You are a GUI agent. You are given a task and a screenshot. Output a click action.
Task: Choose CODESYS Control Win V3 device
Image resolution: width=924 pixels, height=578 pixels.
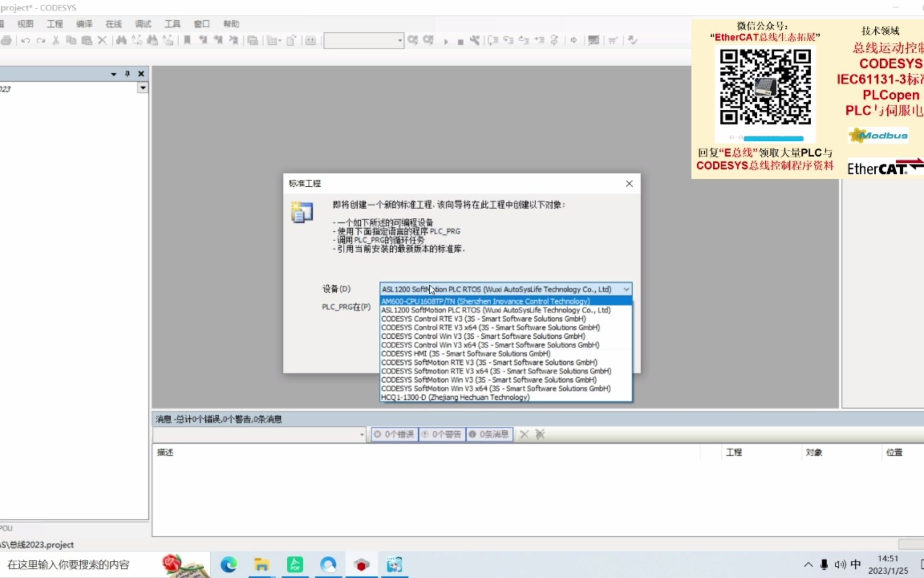pos(506,336)
